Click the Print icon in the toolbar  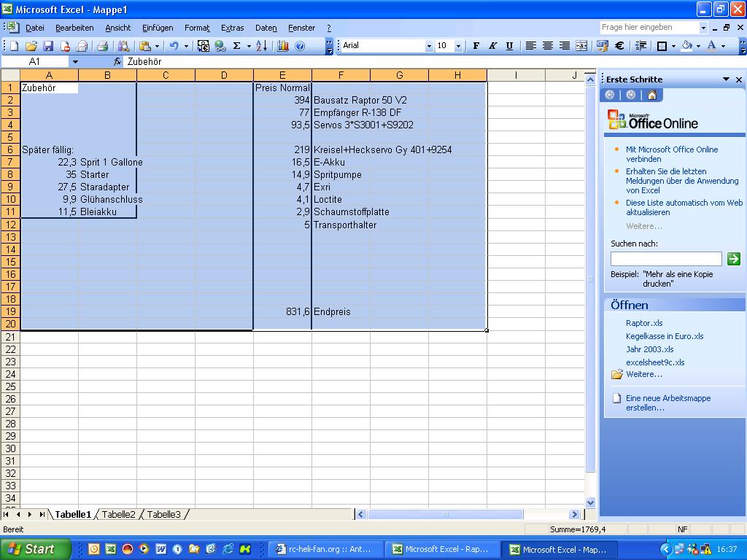(x=102, y=46)
